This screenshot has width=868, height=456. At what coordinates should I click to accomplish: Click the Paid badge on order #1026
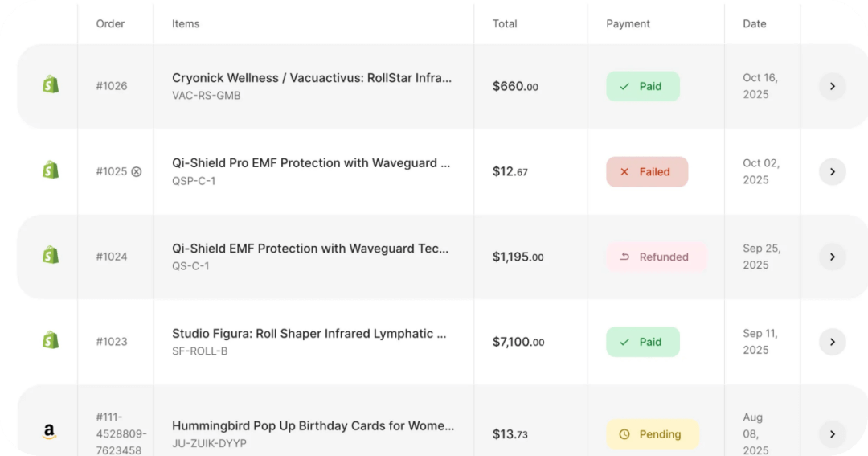[643, 86]
